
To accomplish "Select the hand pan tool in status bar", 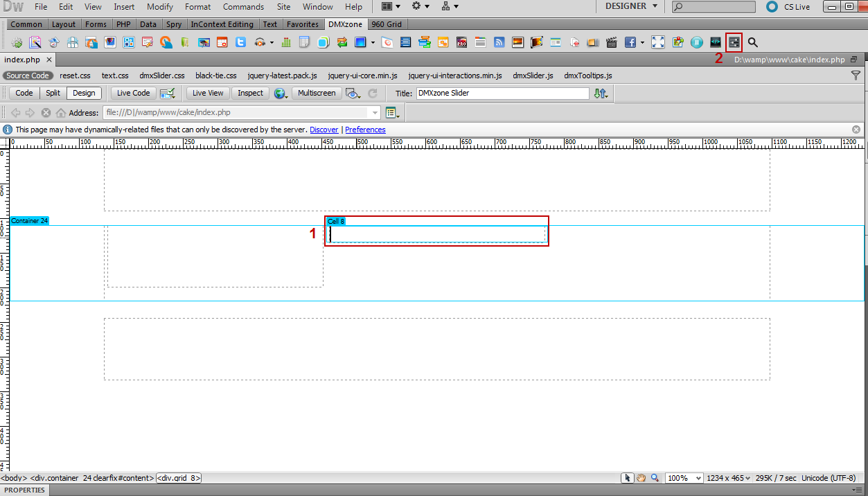I will 641,478.
